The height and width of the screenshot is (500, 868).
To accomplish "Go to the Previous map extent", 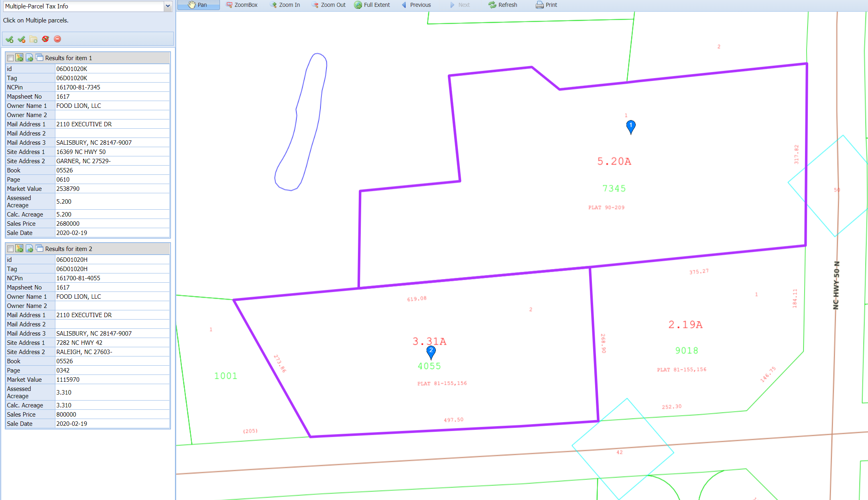I will (416, 5).
